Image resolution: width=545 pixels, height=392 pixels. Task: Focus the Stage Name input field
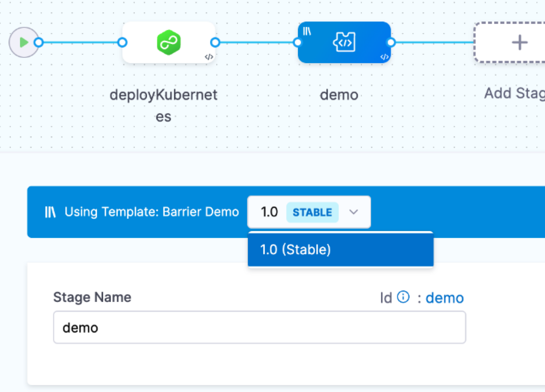(259, 328)
